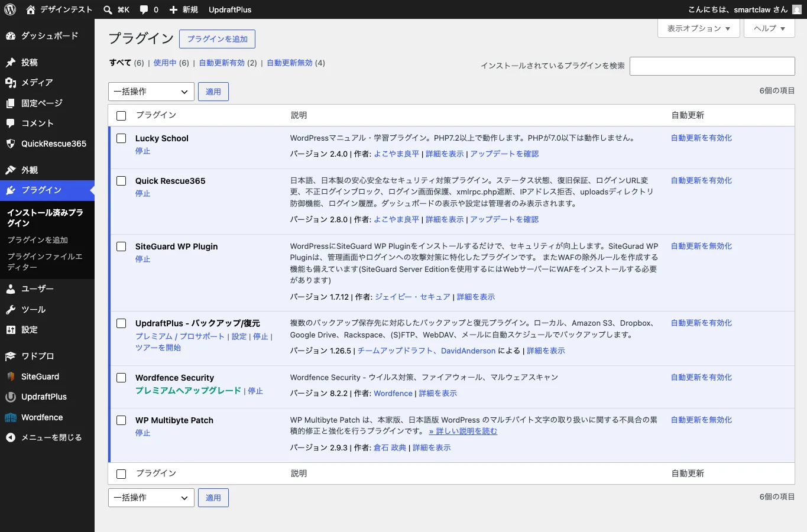Toggle the select-all checkbox in table footer
Viewport: 807px width, 532px height.
[121, 474]
